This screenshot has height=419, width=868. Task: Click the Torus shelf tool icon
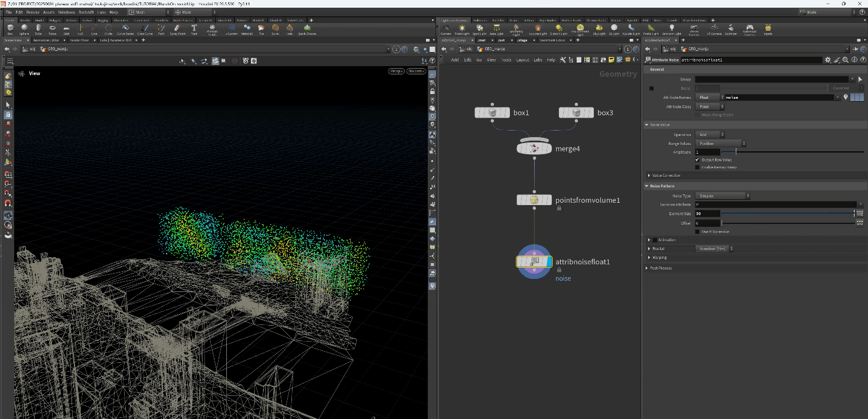[52, 28]
